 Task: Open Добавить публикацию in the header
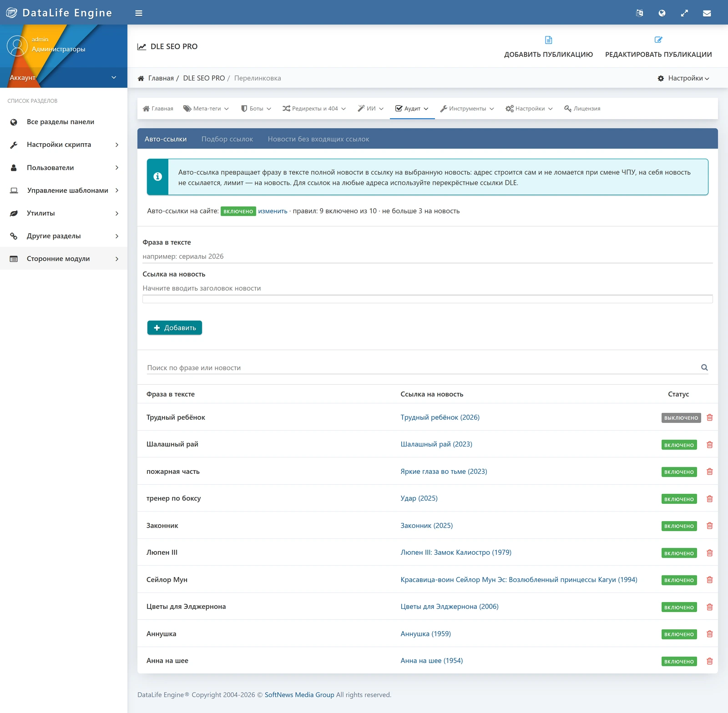[x=548, y=47]
